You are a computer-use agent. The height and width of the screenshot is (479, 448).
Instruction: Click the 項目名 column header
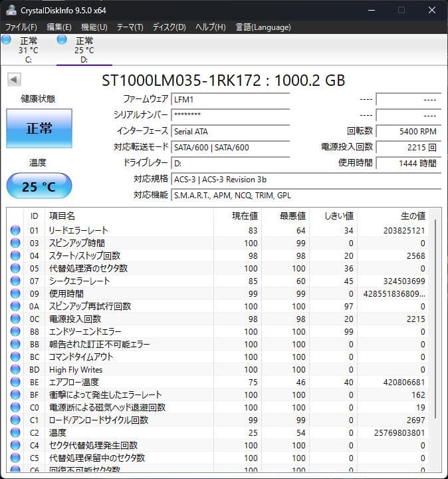[129, 216]
